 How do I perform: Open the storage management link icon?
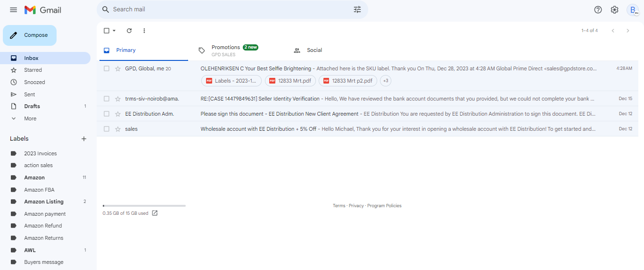coord(155,213)
